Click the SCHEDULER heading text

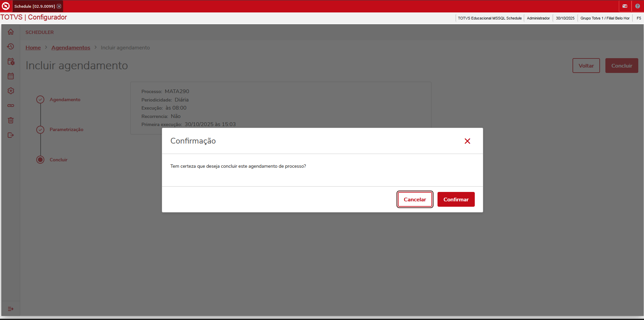[x=40, y=32]
